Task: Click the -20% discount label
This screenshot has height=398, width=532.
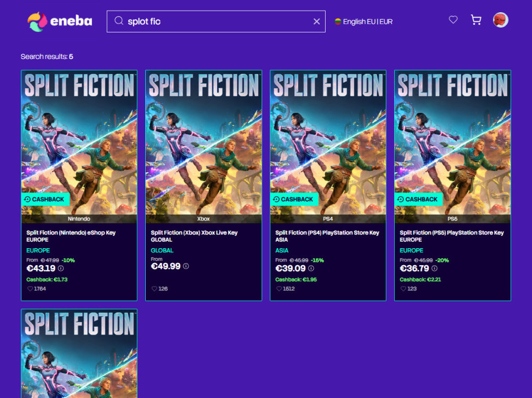Action: click(x=442, y=260)
